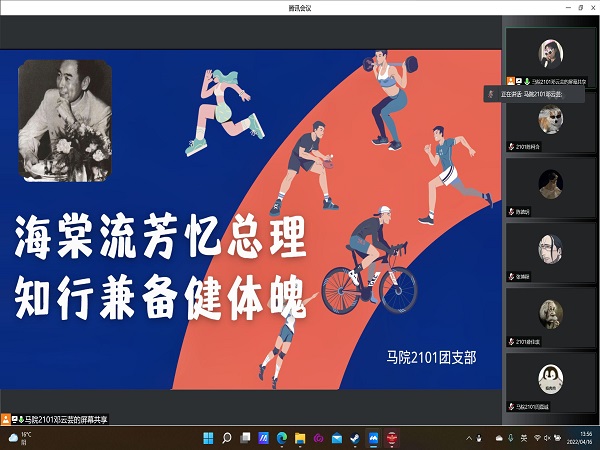Launch Microsoft Edge from the taskbar
This screenshot has width=600, height=450.
tap(282, 438)
